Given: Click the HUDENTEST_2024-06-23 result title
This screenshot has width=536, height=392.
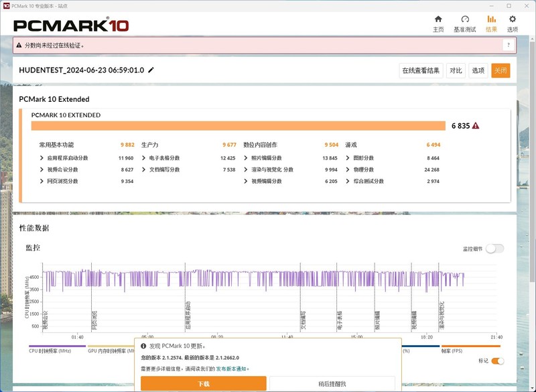Looking at the screenshot, I should pos(81,70).
